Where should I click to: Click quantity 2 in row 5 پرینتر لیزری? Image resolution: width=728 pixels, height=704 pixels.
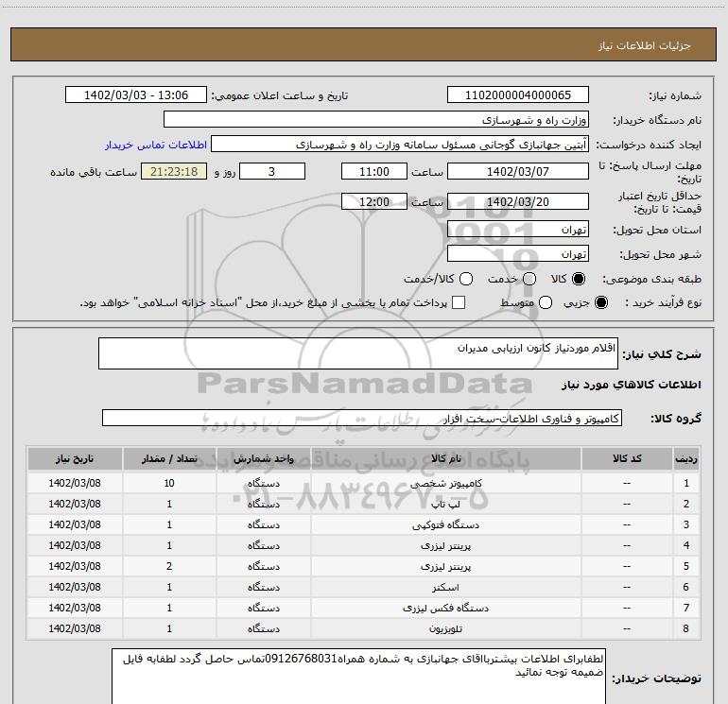[169, 566]
